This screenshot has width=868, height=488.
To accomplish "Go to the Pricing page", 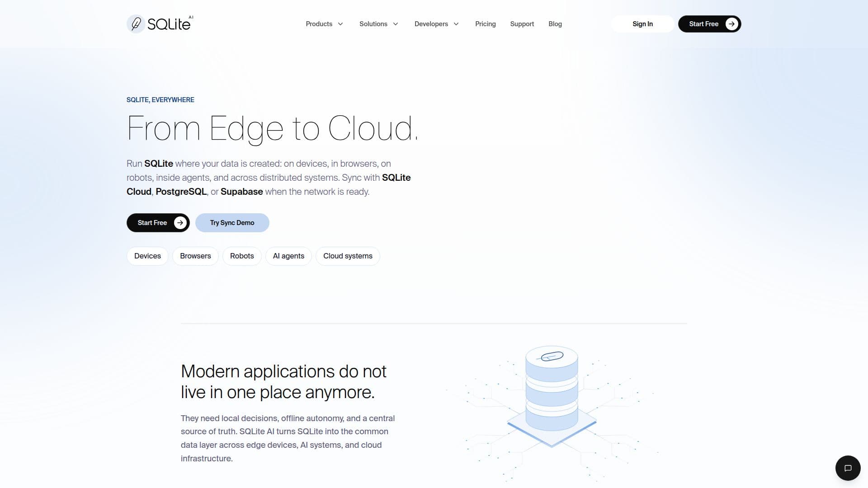I will 486,24.
